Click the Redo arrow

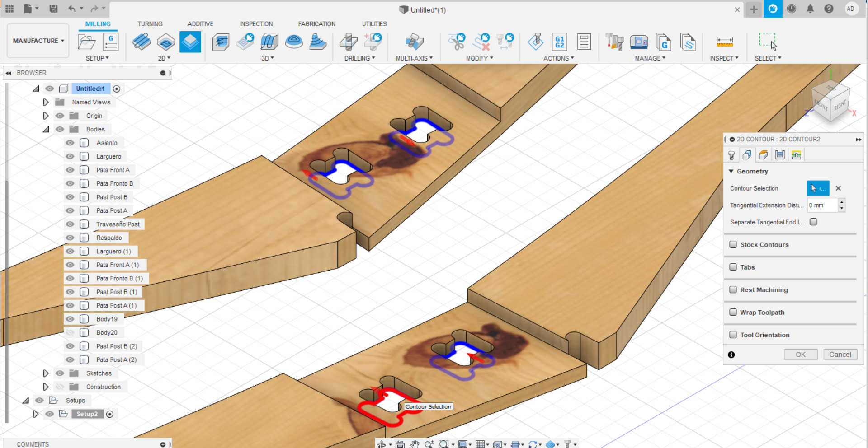[94, 9]
